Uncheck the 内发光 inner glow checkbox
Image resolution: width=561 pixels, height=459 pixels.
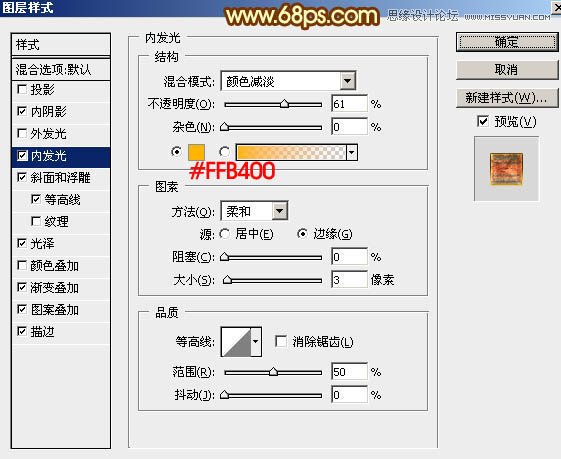[22, 156]
